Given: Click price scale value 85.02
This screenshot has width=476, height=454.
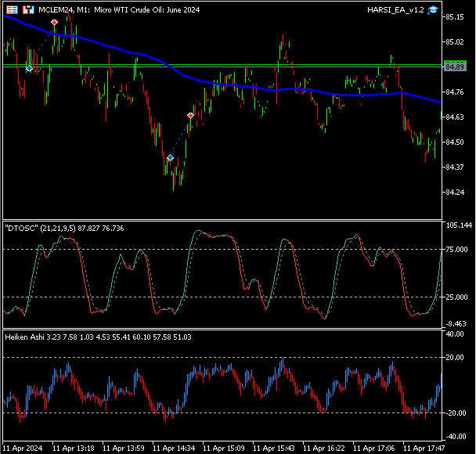Looking at the screenshot, I should tap(455, 42).
